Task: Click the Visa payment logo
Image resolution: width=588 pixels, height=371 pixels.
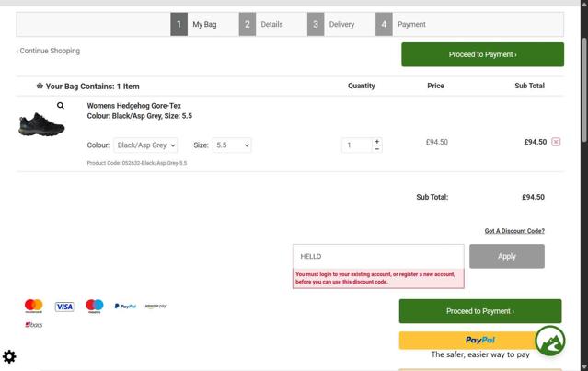Action: (x=64, y=307)
